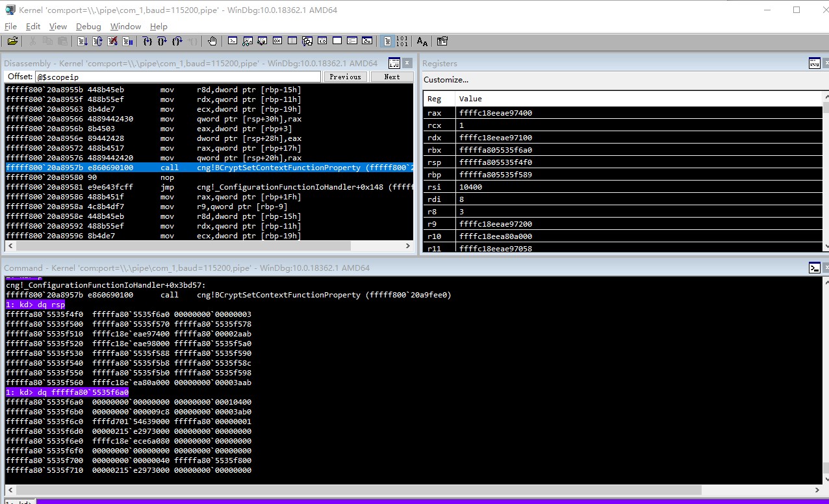Select the rdx register value

click(x=496, y=138)
